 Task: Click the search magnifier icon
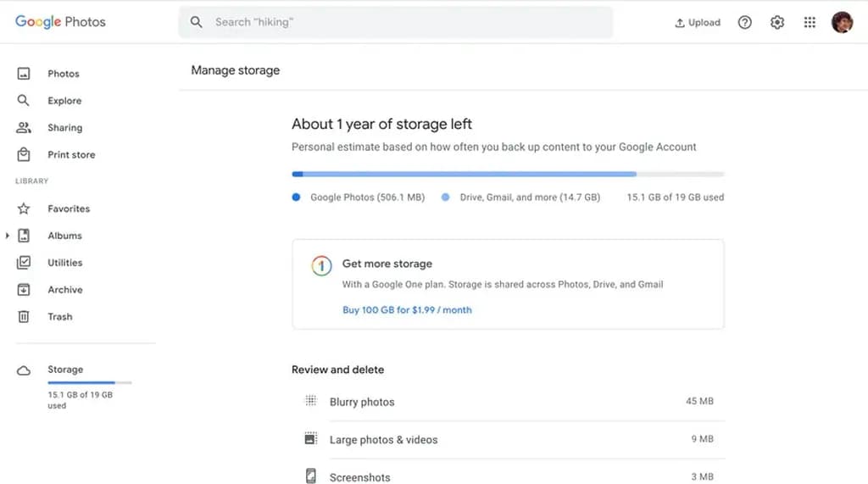pos(197,23)
